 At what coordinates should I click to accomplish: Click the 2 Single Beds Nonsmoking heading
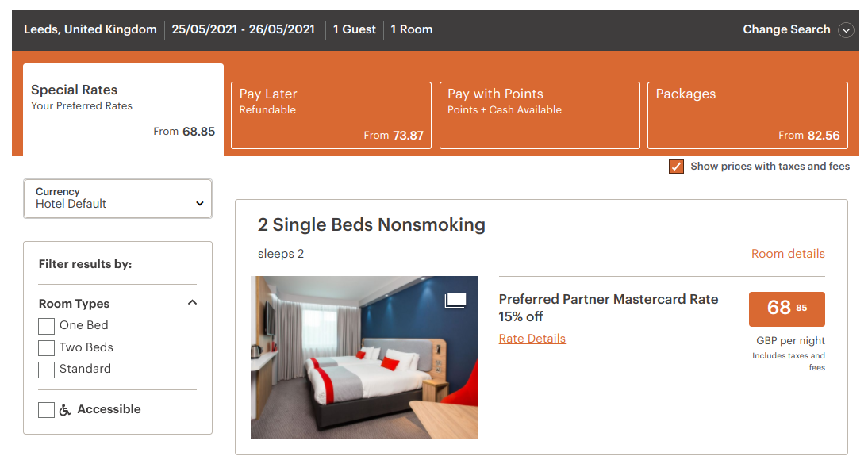[x=371, y=225]
